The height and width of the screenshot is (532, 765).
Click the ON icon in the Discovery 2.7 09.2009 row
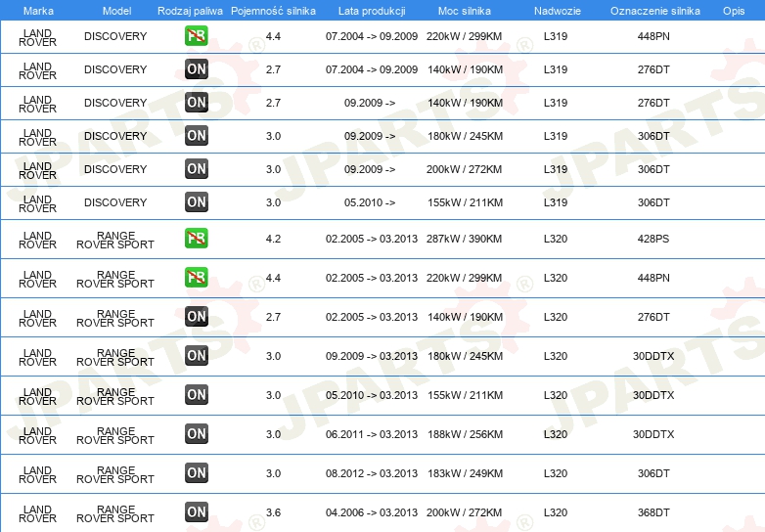(x=196, y=103)
